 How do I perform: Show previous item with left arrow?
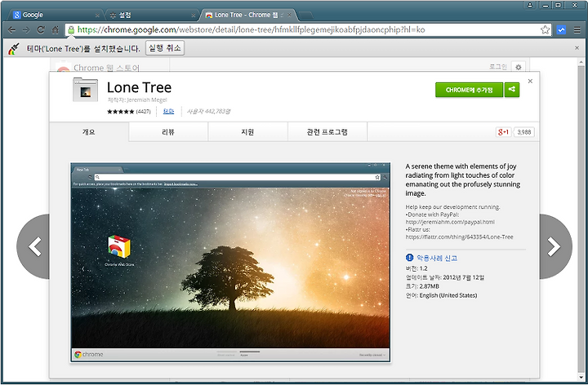coord(33,246)
